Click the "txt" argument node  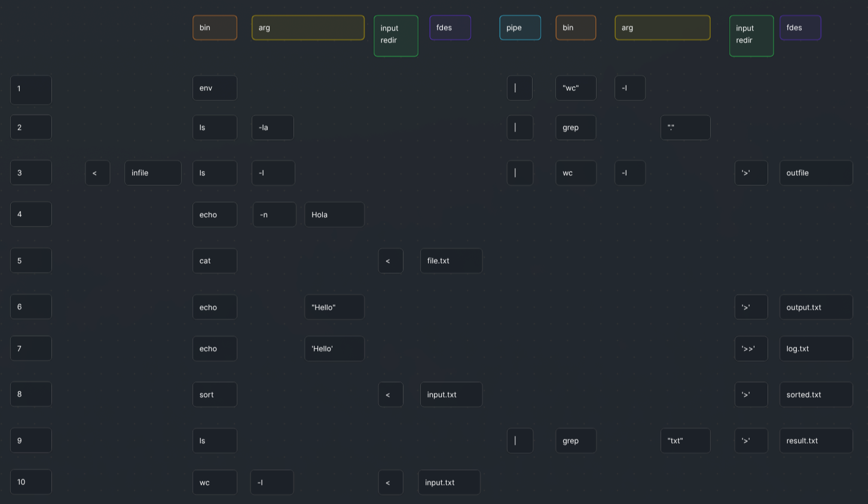[685, 441]
